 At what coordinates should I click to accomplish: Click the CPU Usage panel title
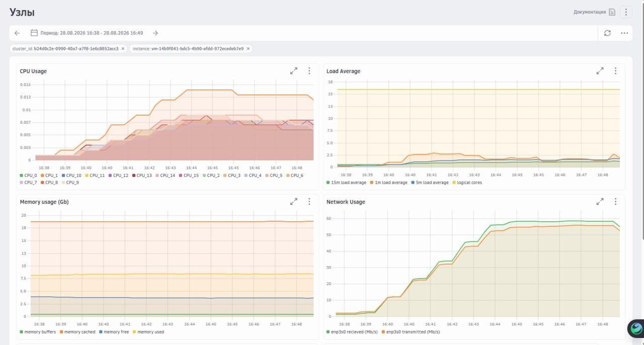point(33,71)
